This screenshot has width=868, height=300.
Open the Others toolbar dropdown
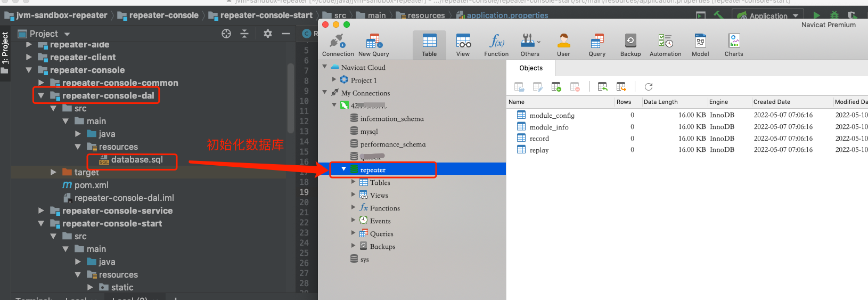click(530, 45)
